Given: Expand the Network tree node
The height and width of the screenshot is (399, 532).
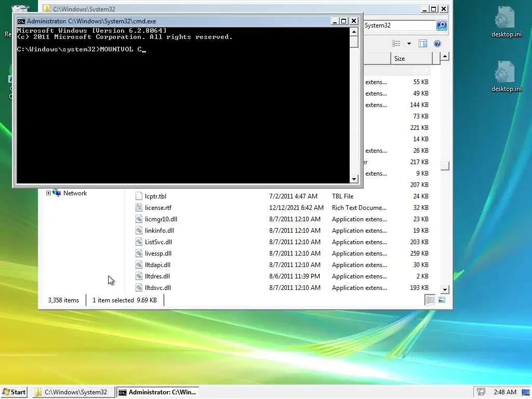Looking at the screenshot, I should pos(48,193).
